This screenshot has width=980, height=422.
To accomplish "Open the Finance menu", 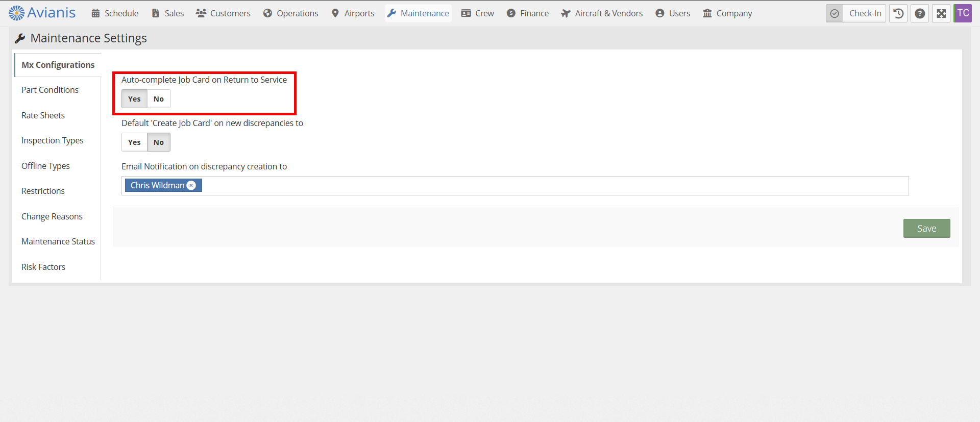I will [528, 13].
